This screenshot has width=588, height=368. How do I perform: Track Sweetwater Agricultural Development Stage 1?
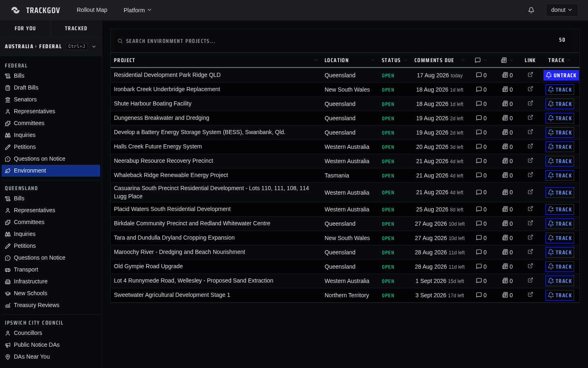click(560, 295)
